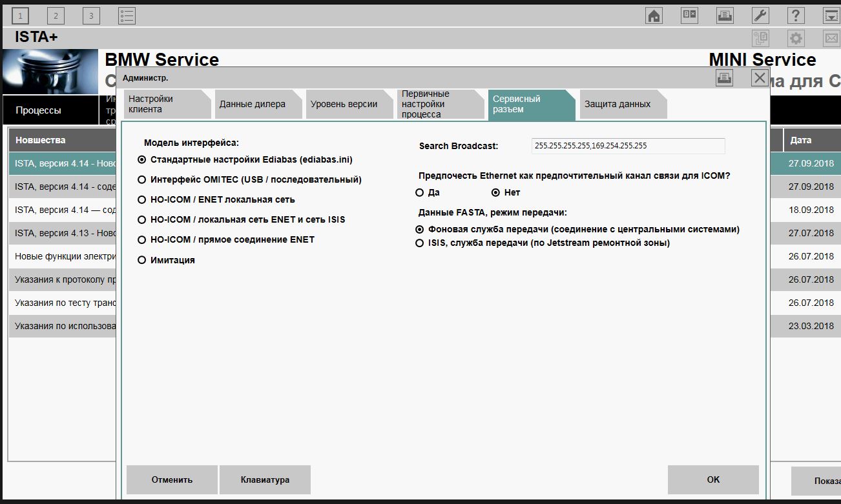Select row Указания по тесту транс
This screenshot has height=504, width=841.
[63, 303]
